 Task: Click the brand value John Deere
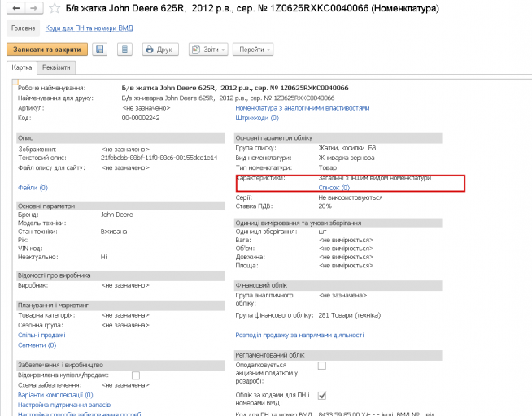[116, 214]
